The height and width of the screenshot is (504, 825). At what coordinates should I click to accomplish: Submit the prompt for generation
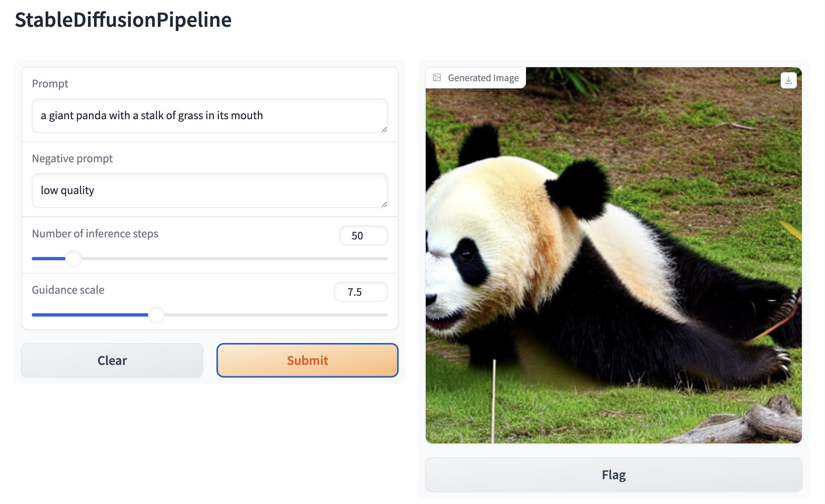click(x=307, y=360)
